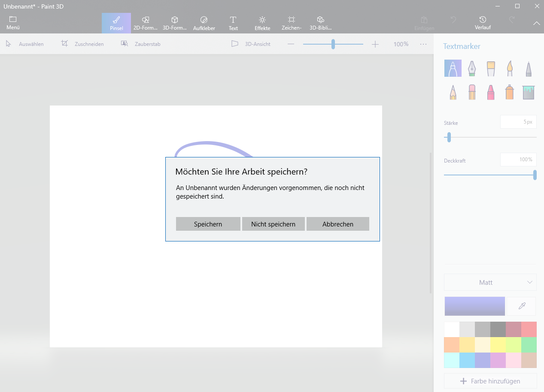Click the Deckkraft opacity slider handle
The height and width of the screenshot is (392, 544).
[535, 175]
